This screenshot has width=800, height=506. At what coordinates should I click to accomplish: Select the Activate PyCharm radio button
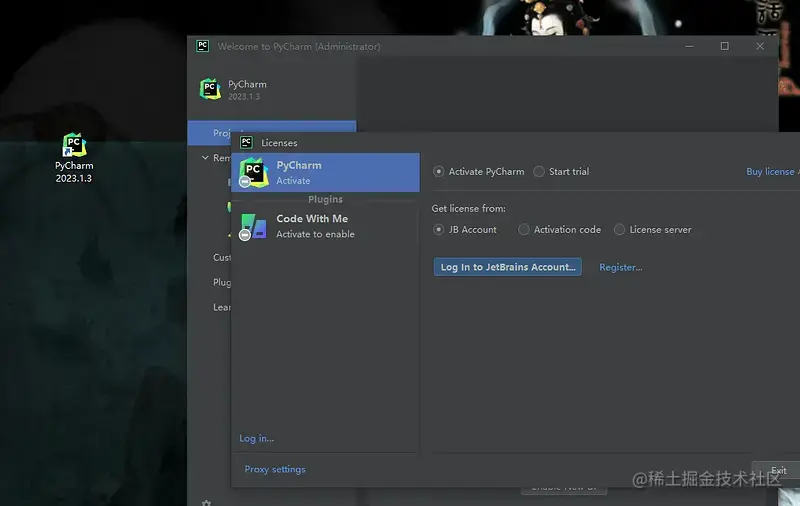(x=438, y=171)
